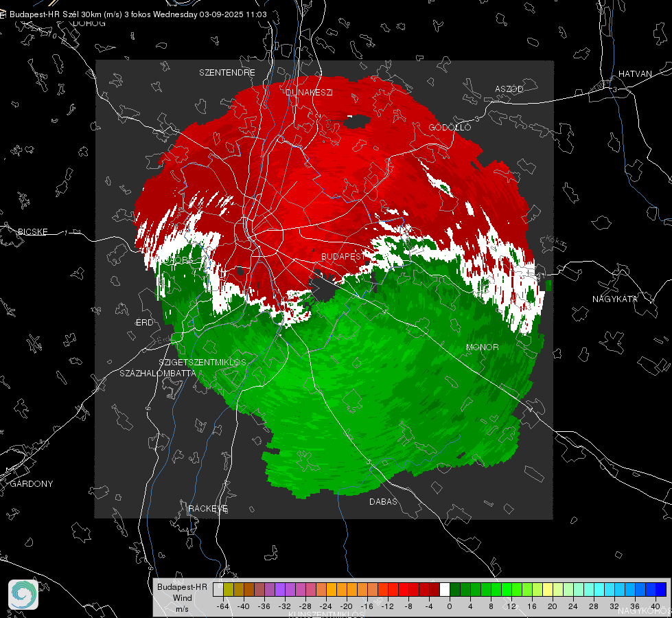Viewport: 672px width, 618px height.
Task: Click the light gray first legend swatch
Action: 218,589
